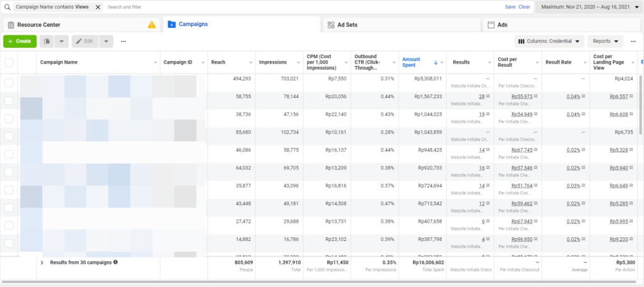Switch to the Ads tab
Viewport: 644px width, 287px height.
[x=502, y=25]
